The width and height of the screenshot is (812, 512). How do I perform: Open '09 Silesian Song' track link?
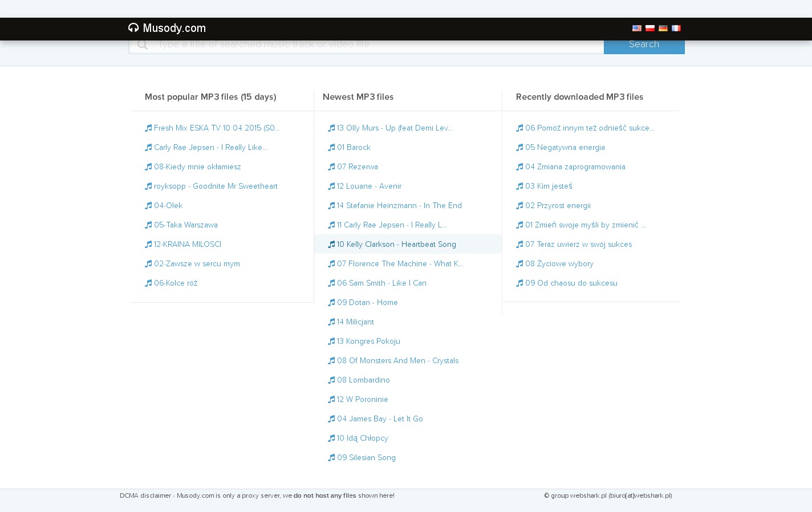tap(366, 458)
